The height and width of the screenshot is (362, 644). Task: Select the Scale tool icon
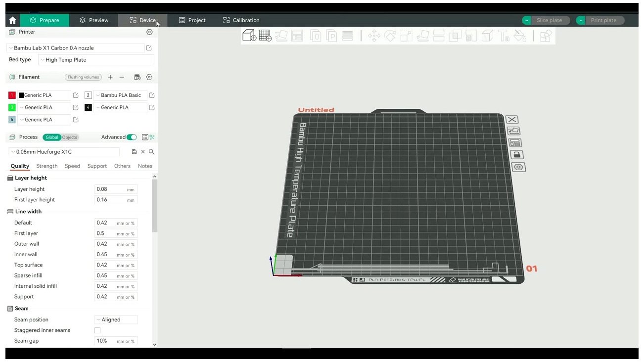[x=407, y=36]
